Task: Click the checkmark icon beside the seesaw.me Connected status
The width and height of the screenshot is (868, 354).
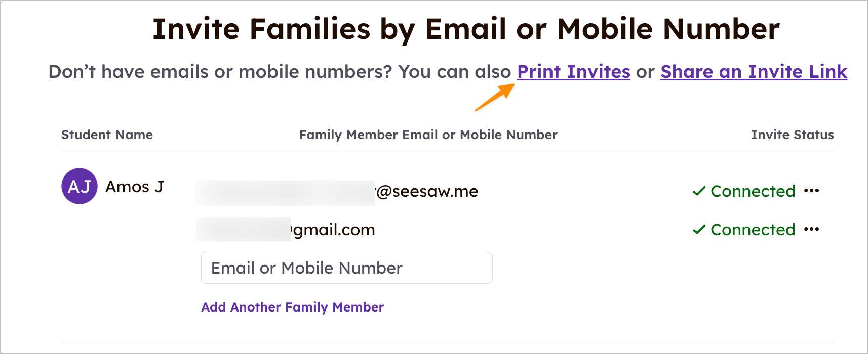Action: [x=699, y=191]
